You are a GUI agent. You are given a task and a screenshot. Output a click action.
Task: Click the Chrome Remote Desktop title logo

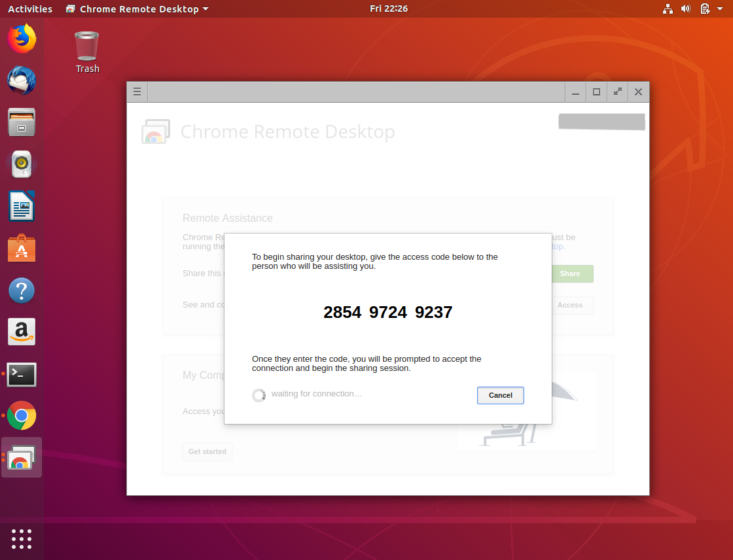click(x=155, y=131)
